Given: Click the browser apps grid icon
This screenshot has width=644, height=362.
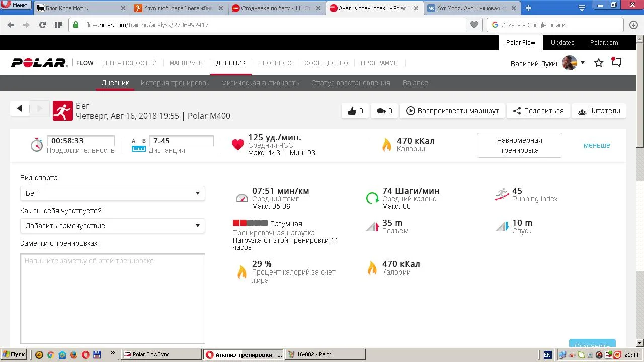Looking at the screenshot, I should (x=58, y=25).
